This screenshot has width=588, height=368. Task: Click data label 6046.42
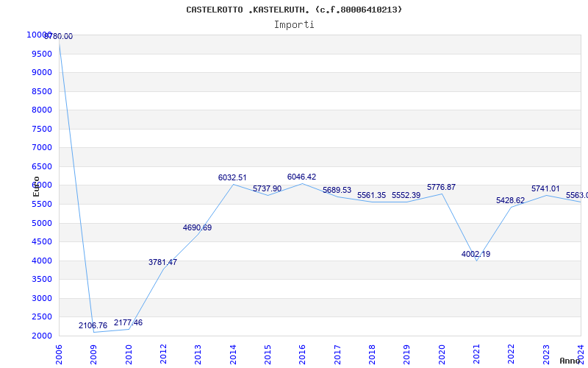302,177
